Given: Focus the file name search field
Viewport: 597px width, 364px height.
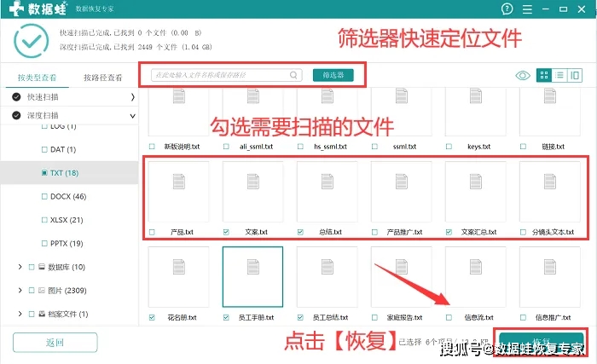Looking at the screenshot, I should click(x=227, y=75).
